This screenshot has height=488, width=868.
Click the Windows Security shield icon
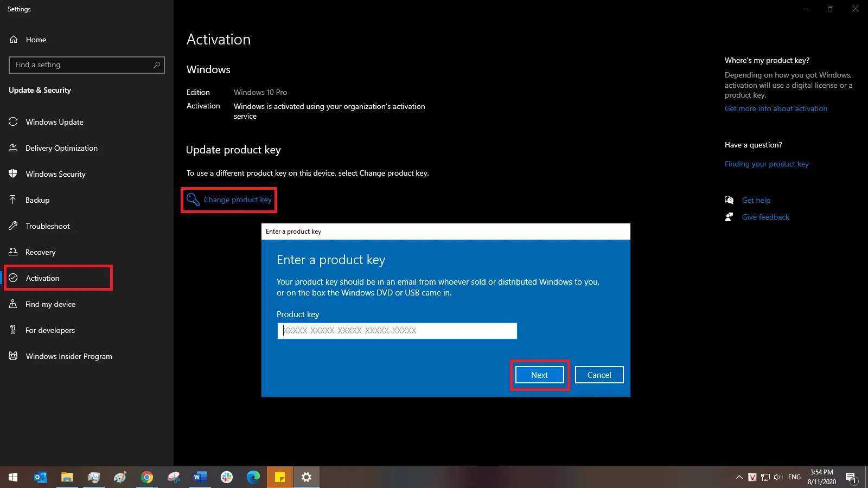click(x=14, y=174)
